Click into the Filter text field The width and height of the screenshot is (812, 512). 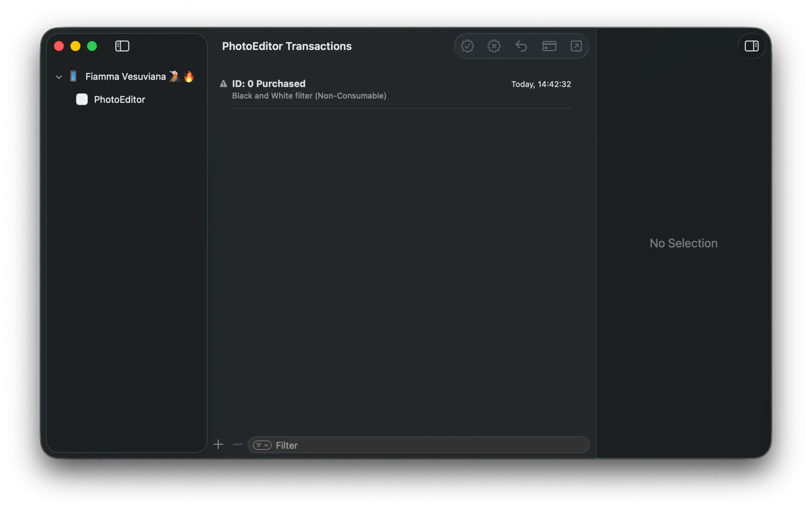(x=426, y=445)
